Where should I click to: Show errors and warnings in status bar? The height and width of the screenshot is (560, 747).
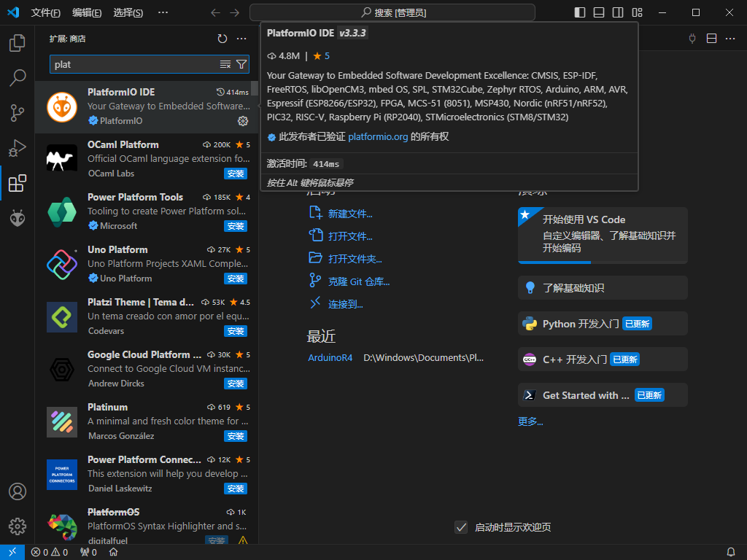point(50,552)
